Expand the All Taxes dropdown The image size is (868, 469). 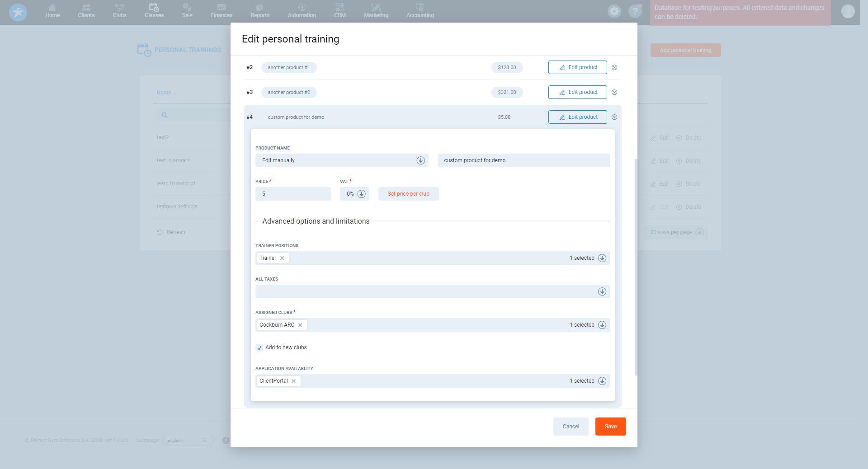click(602, 291)
